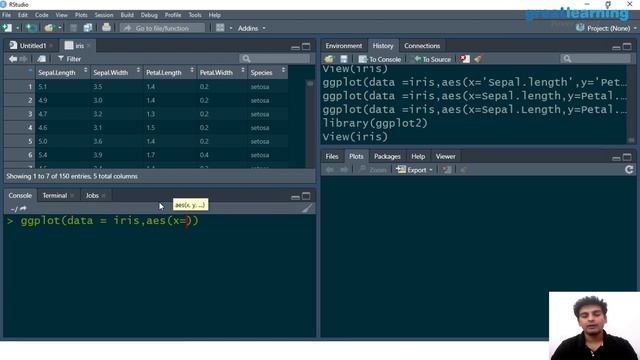Click the show in new window icon
640x360 pixels.
pos(41,59)
